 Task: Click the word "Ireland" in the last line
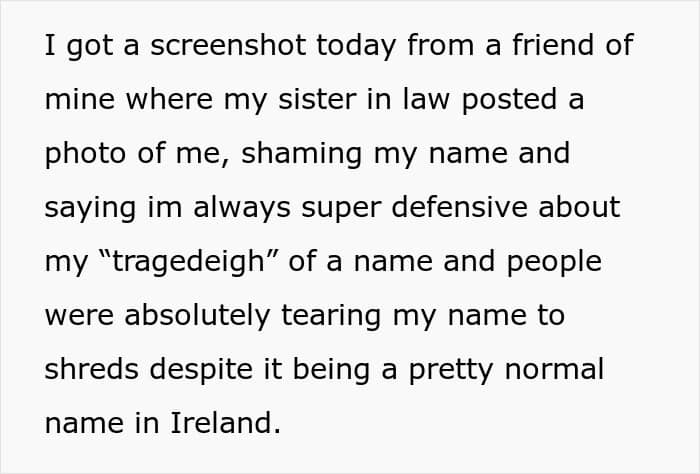[x=225, y=423]
